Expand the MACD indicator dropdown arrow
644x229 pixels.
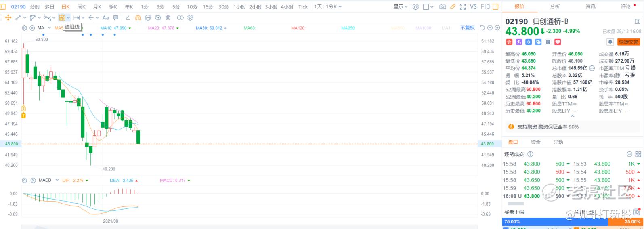click(x=57, y=180)
